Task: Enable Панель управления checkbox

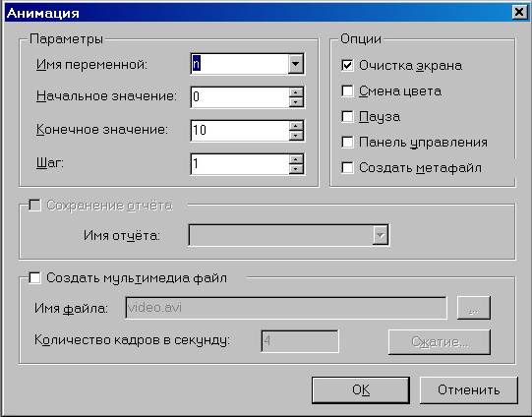Action: [347, 142]
